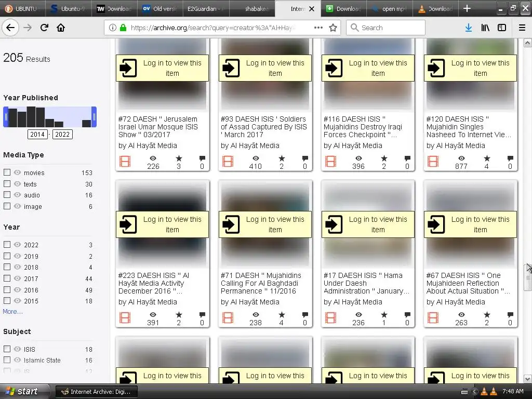
Task: Click the keyboard icon in system tray
Action: click(x=464, y=392)
